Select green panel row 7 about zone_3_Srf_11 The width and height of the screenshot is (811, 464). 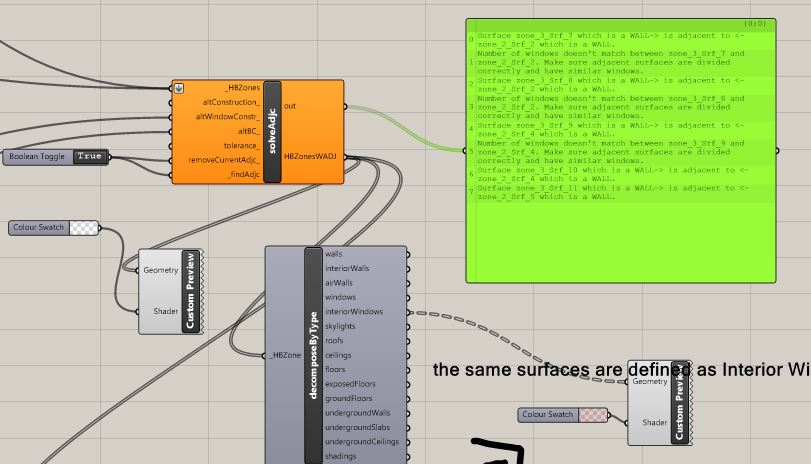621,192
